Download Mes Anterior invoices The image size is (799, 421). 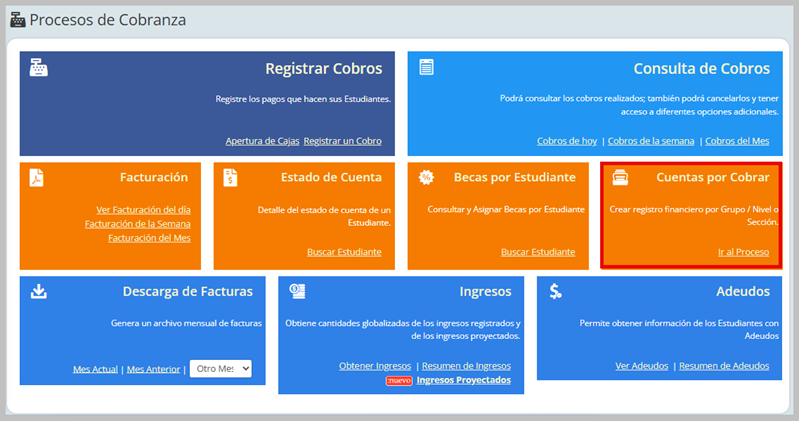pos(153,370)
